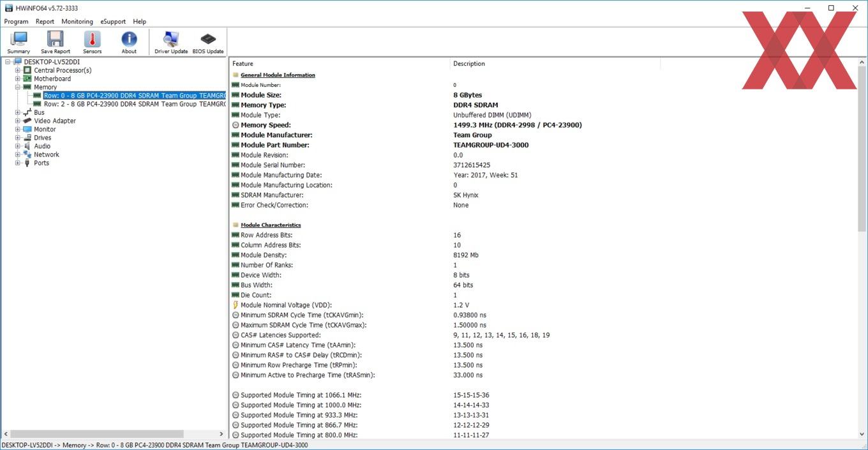
Task: Click the Network icon in tree
Action: (27, 154)
